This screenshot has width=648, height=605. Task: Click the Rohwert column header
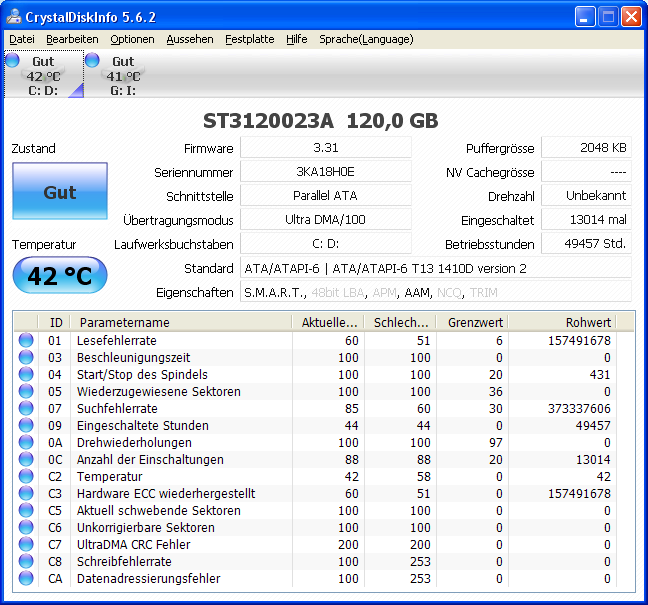pos(562,322)
